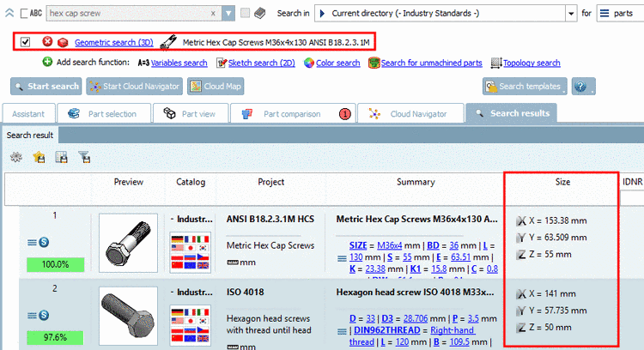
Task: Remove the geometric search with red X icon
Action: coord(47,42)
